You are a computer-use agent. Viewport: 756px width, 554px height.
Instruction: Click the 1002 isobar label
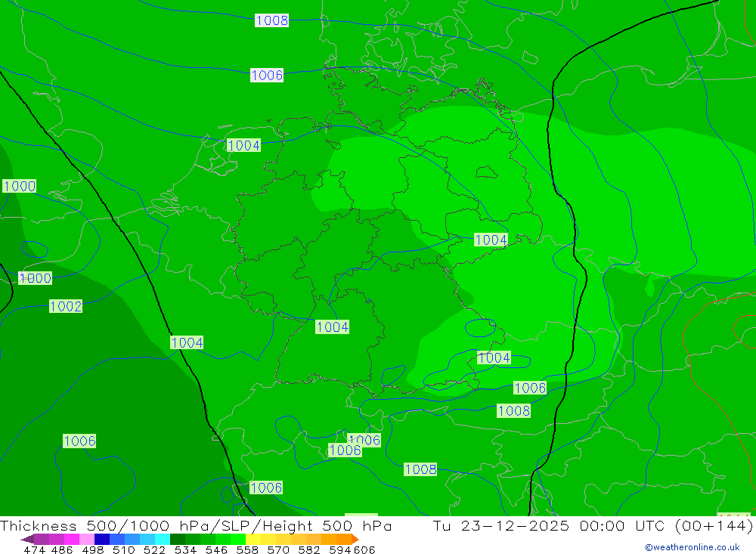(x=66, y=306)
